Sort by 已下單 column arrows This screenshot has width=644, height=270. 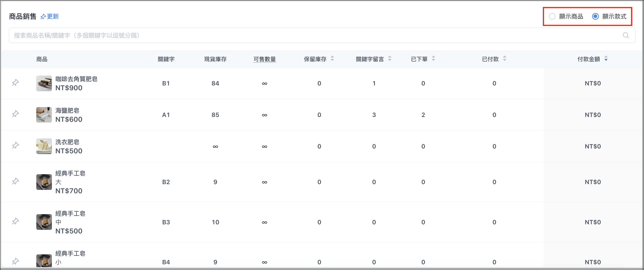(x=433, y=59)
